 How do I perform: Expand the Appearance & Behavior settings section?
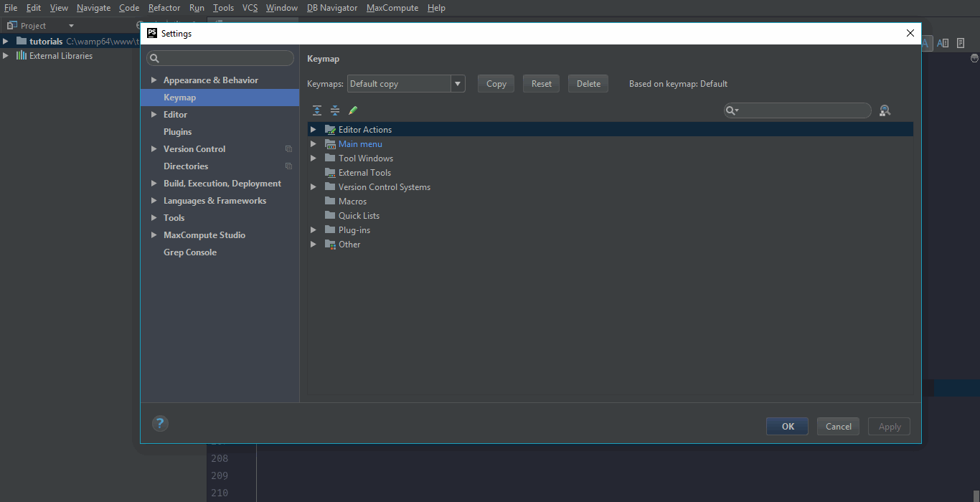[x=154, y=80]
